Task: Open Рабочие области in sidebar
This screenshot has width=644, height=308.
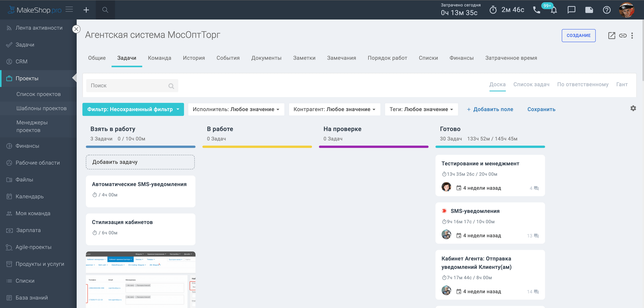Action: [38, 163]
